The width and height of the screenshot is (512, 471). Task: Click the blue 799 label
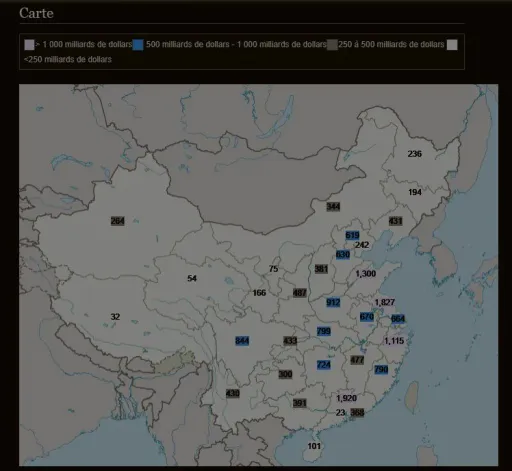point(324,331)
